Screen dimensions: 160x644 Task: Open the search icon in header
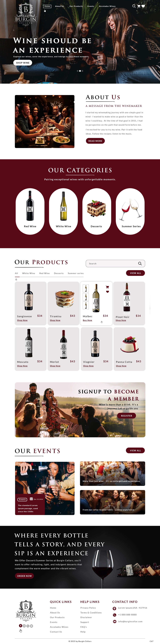134,6
